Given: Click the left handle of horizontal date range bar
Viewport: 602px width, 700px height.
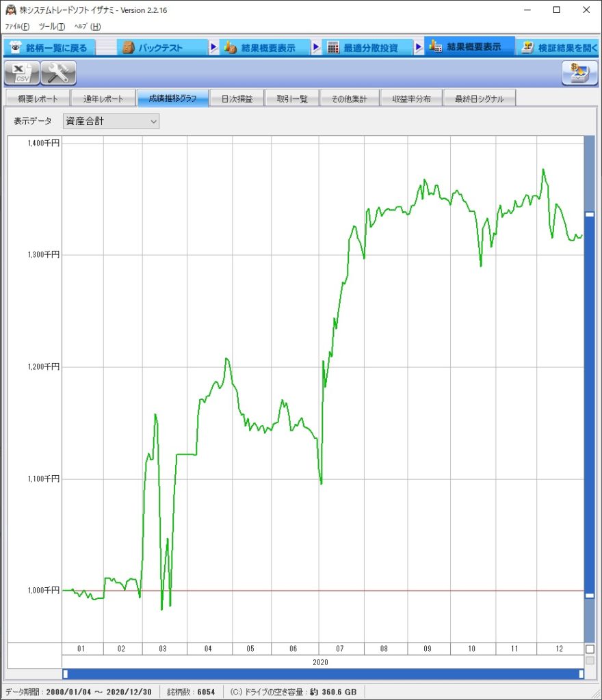Looking at the screenshot, I should [x=65, y=674].
